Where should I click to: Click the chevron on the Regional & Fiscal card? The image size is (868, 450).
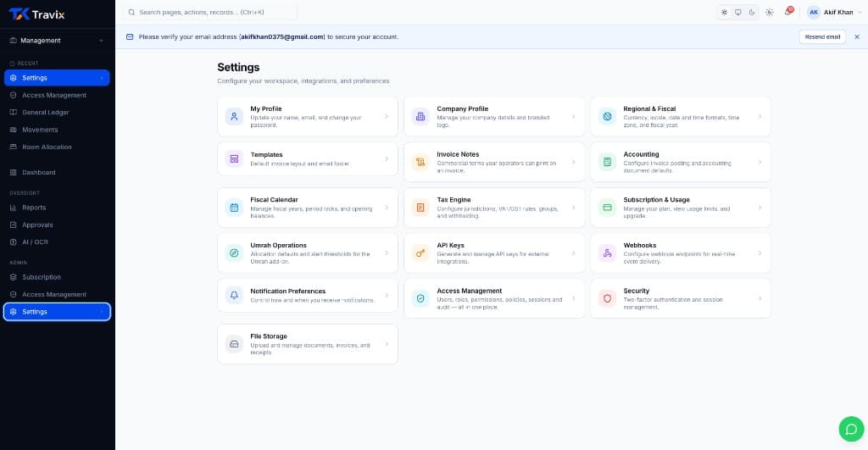760,117
